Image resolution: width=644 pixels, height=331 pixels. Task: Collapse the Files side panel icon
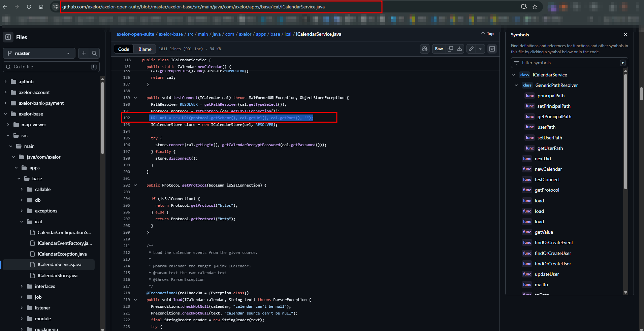tap(8, 37)
